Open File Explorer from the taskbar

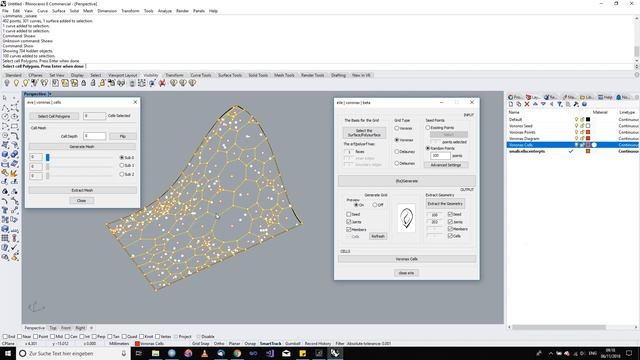point(156,353)
